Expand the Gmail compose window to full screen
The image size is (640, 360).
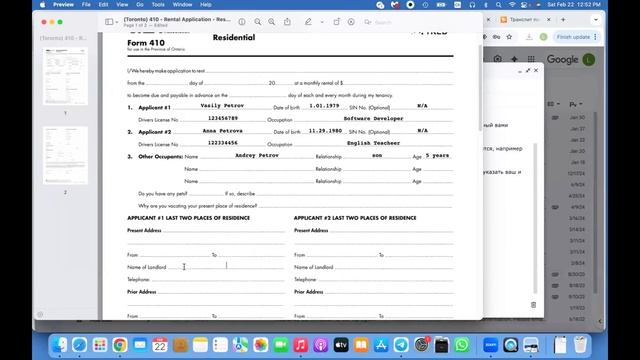(528, 71)
